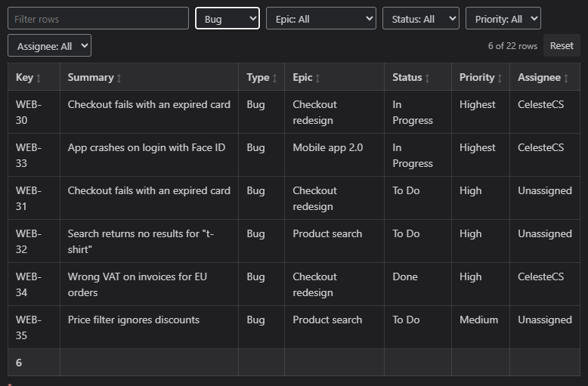Screen dimensions: 588x386
Task: Select the WEB-34 key cell
Action: coord(34,285)
